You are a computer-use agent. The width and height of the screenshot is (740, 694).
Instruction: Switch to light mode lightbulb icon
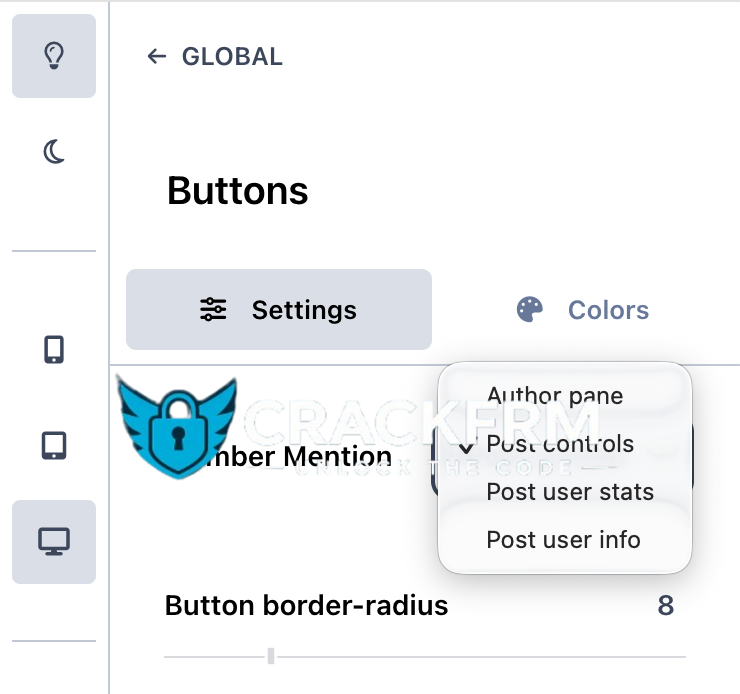(x=54, y=56)
